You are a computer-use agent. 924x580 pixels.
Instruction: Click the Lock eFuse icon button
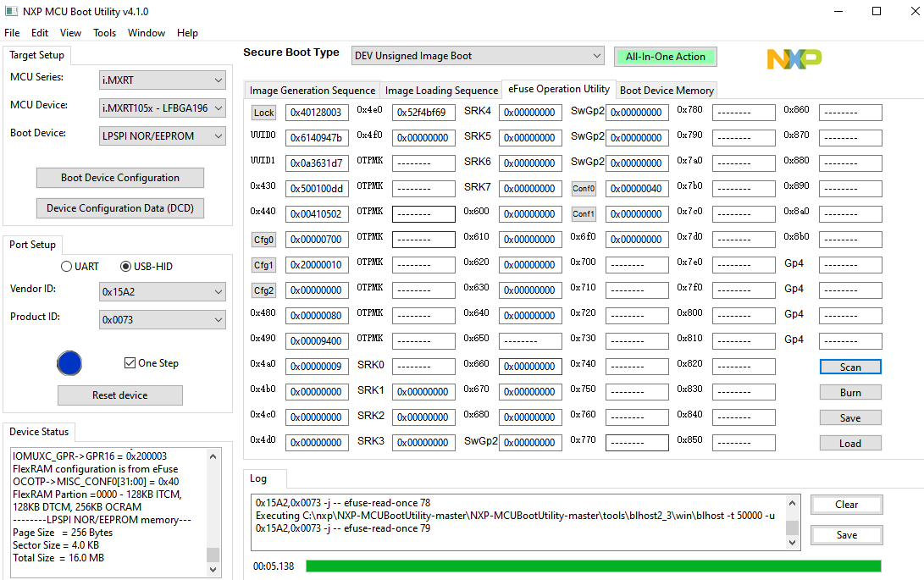click(263, 112)
